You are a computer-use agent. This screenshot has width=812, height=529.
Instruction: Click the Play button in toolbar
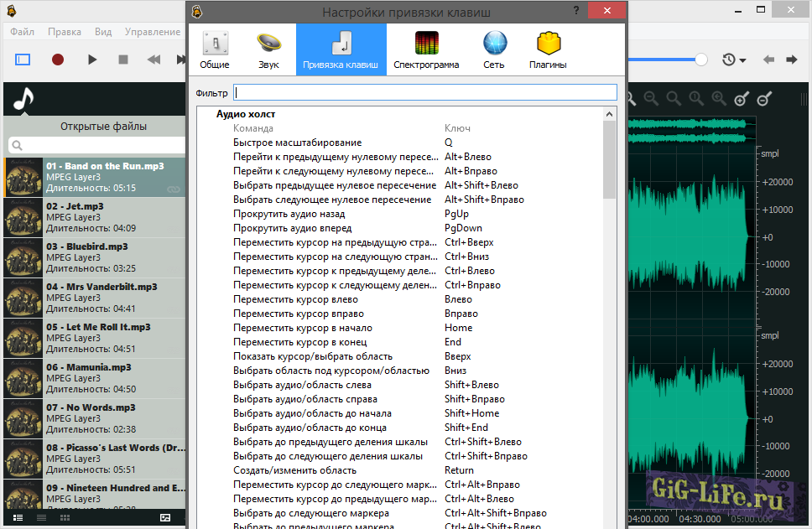pyautogui.click(x=92, y=60)
